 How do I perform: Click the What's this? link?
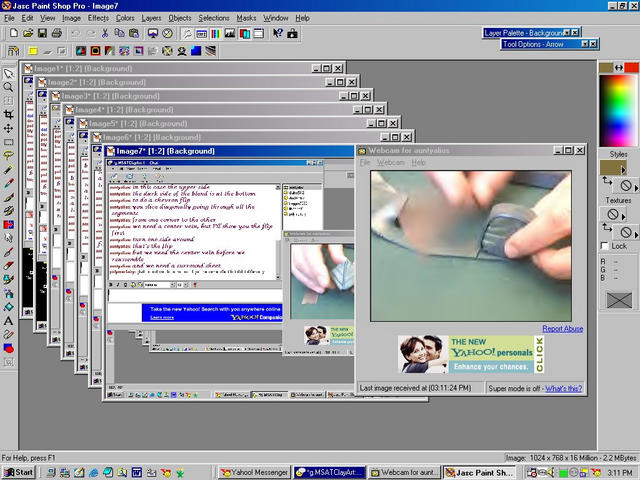click(x=563, y=388)
